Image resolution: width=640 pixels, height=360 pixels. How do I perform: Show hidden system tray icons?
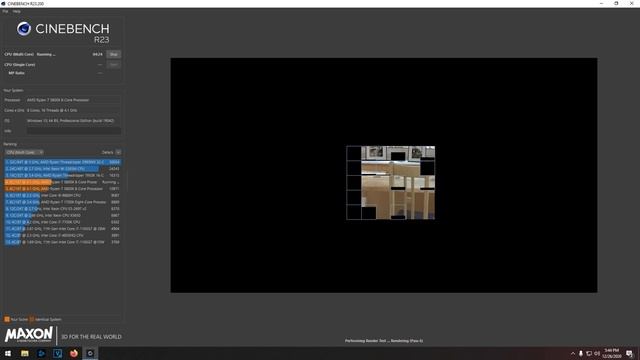tap(573, 353)
